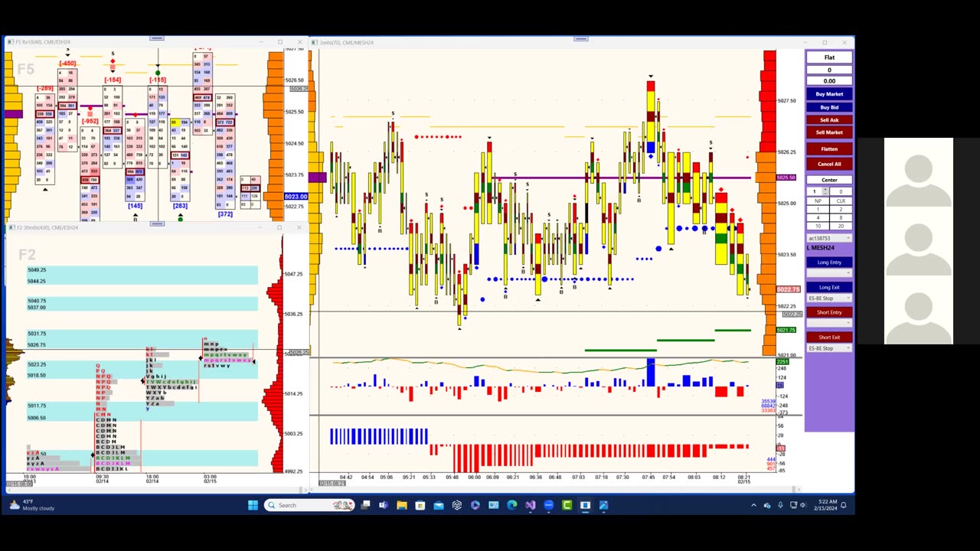The width and height of the screenshot is (980, 551).
Task: Set quantity preset to 4
Action: [x=817, y=217]
